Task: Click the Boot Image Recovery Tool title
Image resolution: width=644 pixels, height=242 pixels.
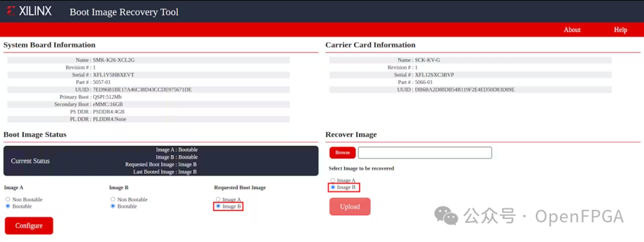Action: 124,12
